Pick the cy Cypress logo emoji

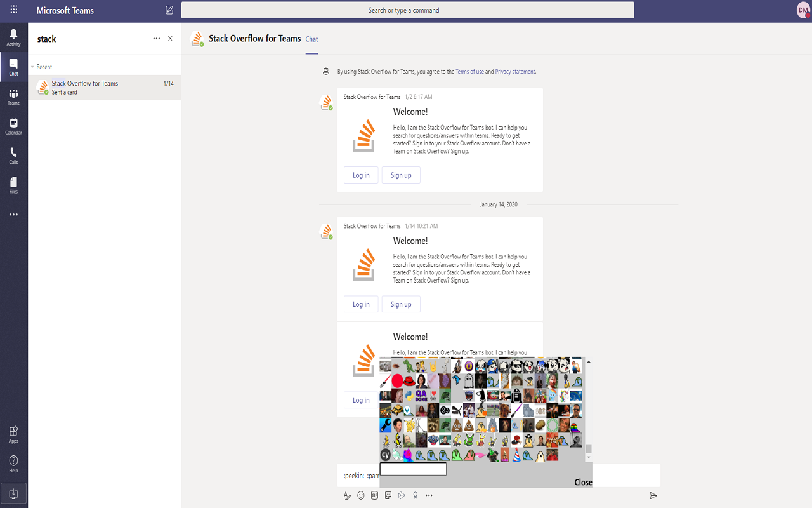tap(385, 455)
